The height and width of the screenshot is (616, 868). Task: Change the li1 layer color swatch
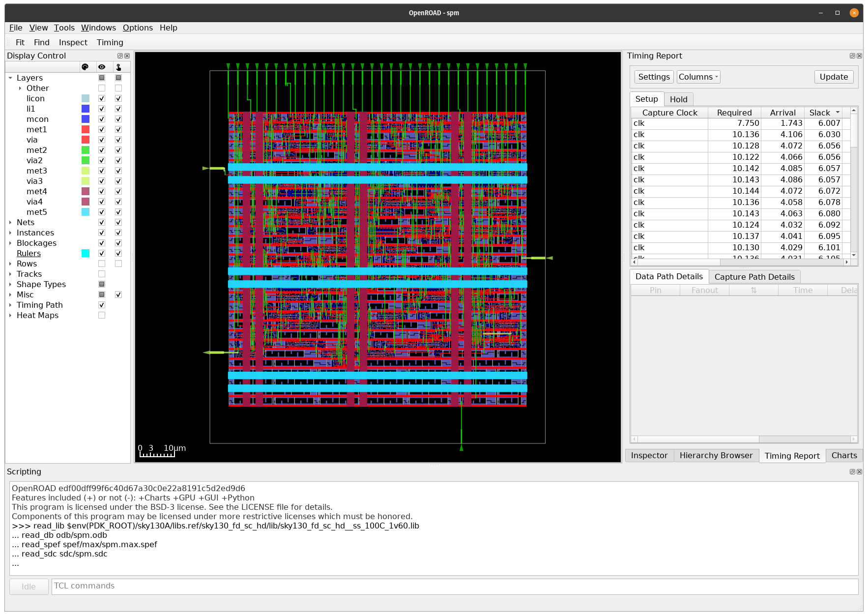pos(86,109)
